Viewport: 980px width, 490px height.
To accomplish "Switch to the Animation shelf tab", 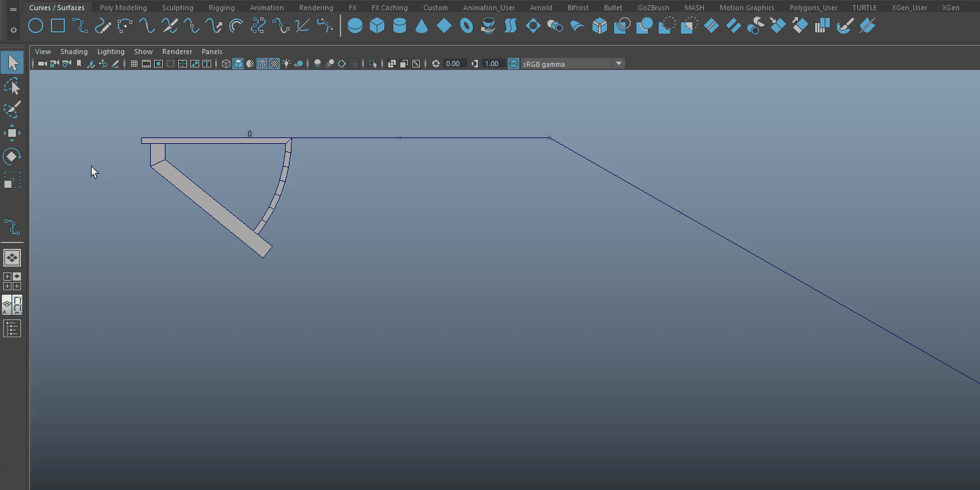I will [x=267, y=8].
